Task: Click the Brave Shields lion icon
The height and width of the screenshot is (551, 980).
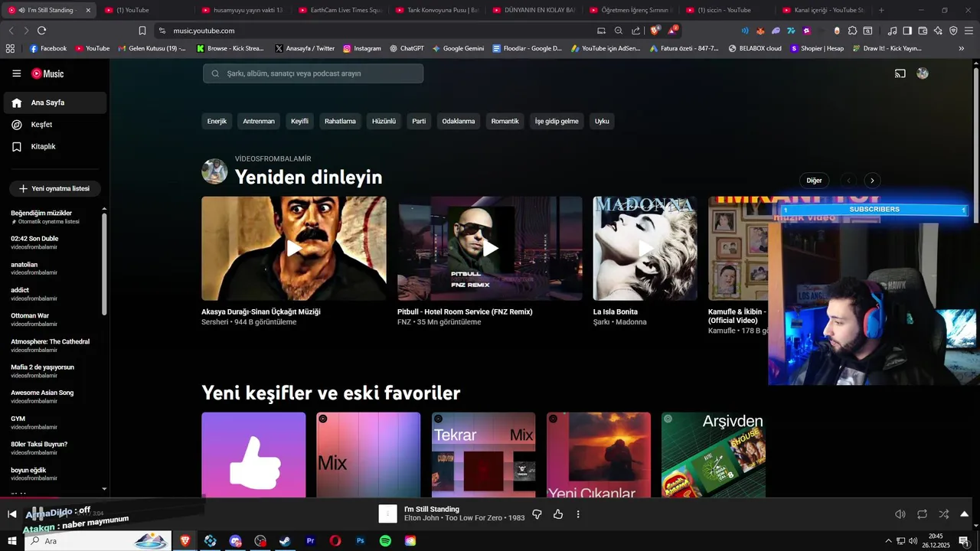Action: 655,31
